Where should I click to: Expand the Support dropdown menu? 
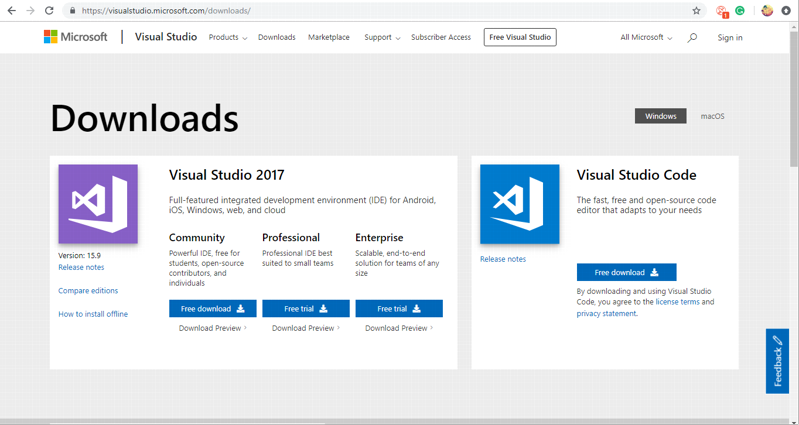tap(382, 37)
